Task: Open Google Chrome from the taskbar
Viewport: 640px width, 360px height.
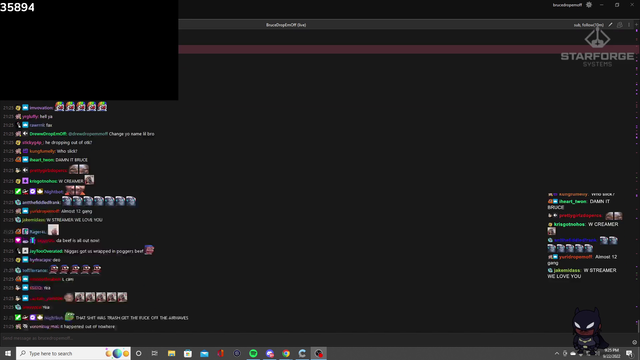Action: (x=286, y=353)
